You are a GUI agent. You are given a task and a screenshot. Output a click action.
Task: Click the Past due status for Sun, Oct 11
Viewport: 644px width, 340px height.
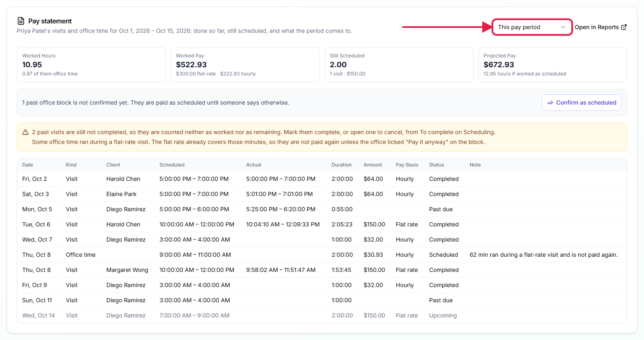click(x=441, y=300)
